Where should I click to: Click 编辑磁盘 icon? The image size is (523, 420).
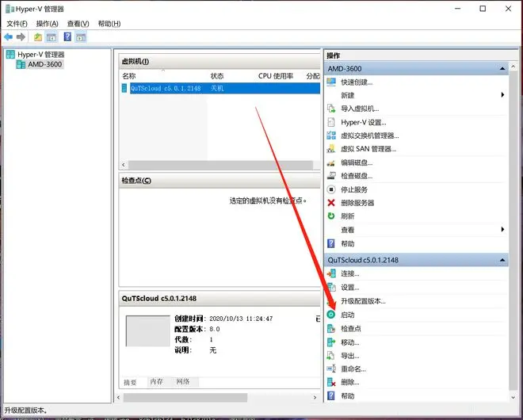click(x=331, y=162)
